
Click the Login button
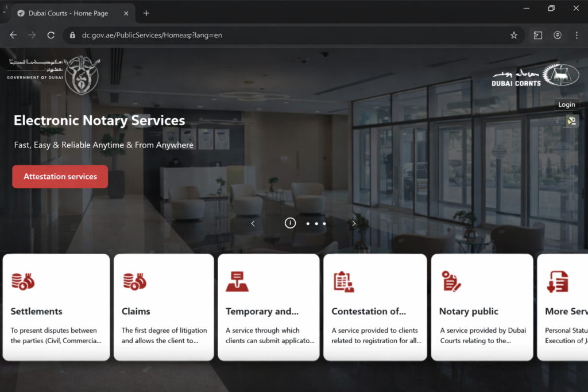566,104
